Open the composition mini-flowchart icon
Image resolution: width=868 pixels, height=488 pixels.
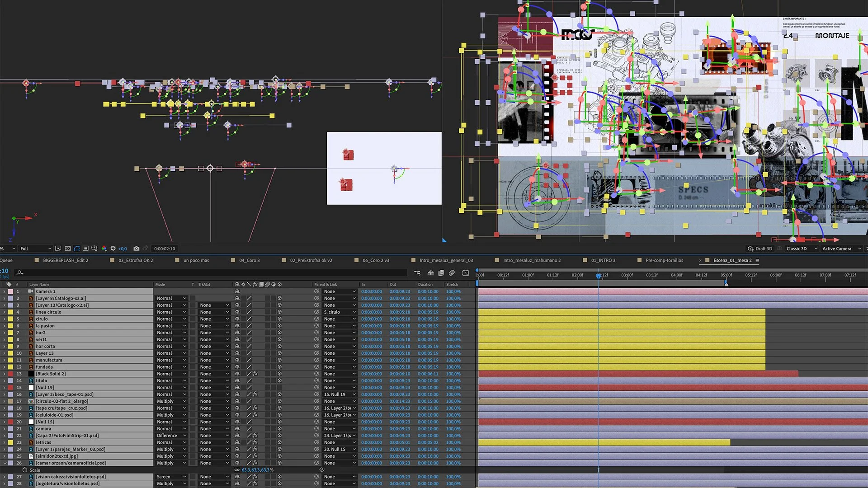click(x=417, y=273)
